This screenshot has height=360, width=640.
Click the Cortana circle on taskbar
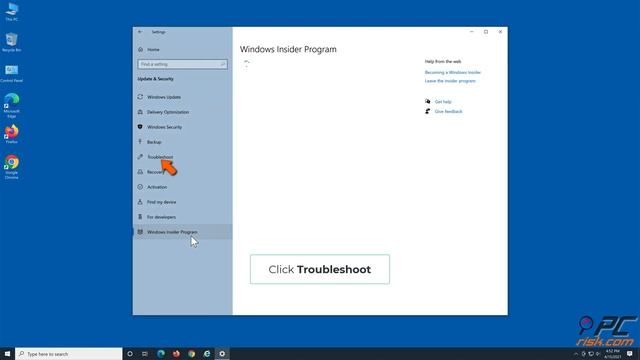pyautogui.click(x=130, y=353)
